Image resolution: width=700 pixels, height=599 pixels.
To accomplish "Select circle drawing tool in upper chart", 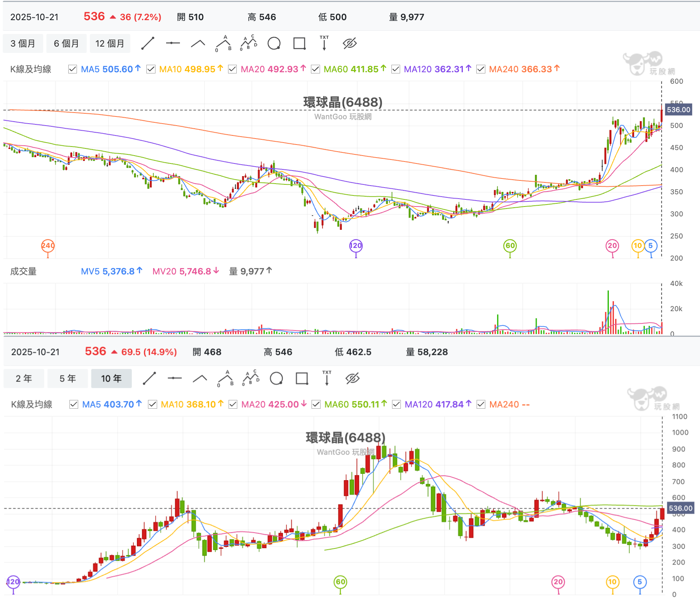I will pos(274,43).
